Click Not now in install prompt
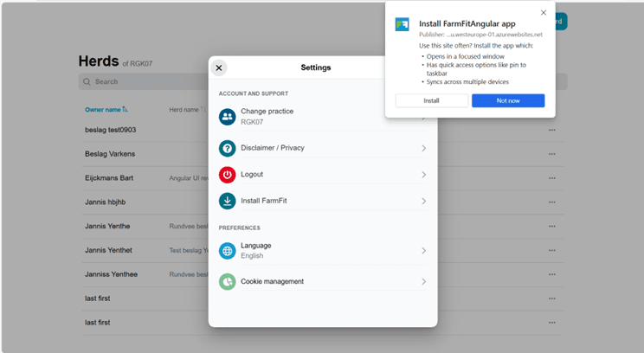 pos(508,100)
